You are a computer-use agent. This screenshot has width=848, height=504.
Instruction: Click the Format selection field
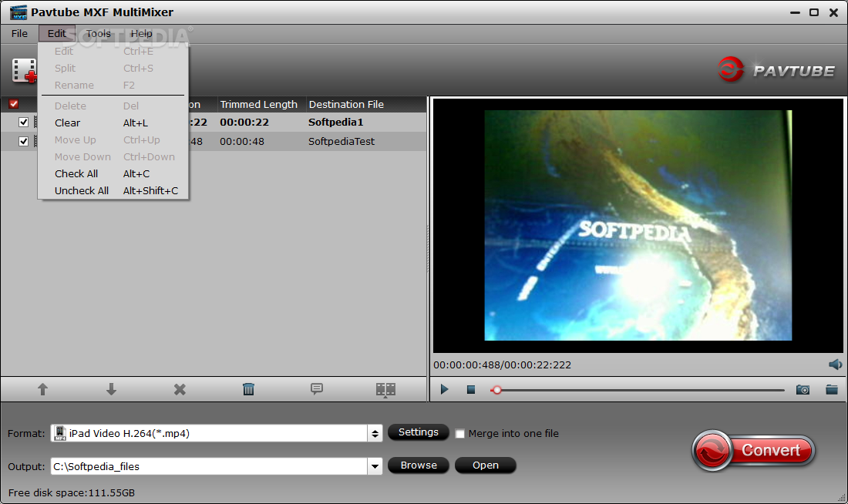[209, 433]
